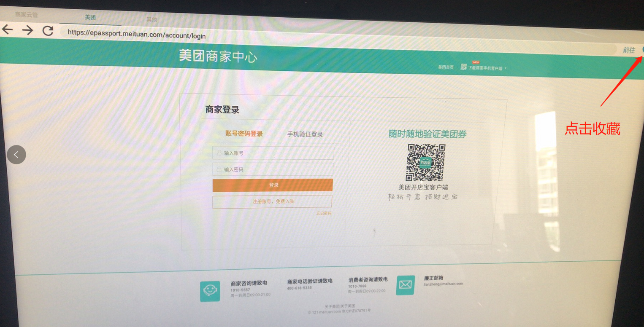644x327 pixels.
Task: Click the 忘记密码 link
Action: (x=324, y=213)
